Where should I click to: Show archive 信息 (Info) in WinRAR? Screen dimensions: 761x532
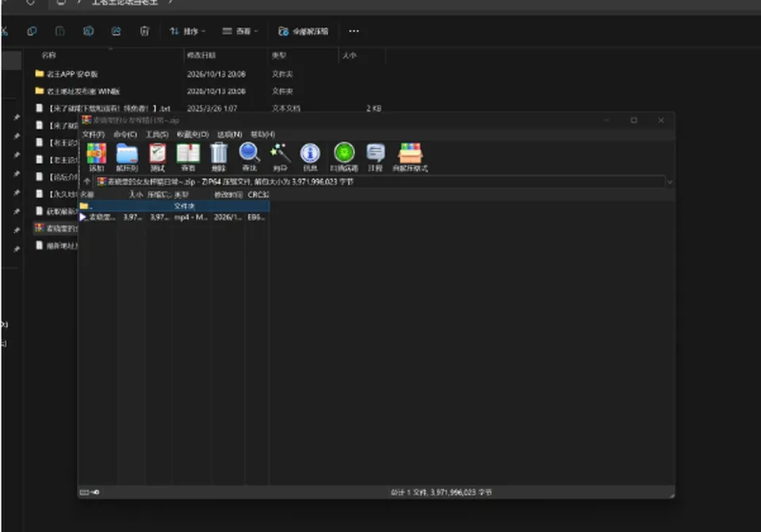(310, 157)
